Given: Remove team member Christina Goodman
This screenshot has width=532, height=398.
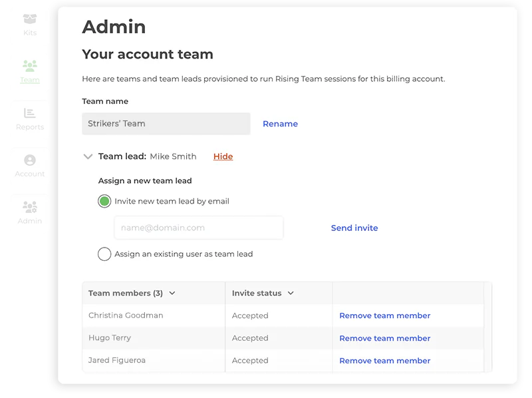Looking at the screenshot, I should pyautogui.click(x=385, y=315).
